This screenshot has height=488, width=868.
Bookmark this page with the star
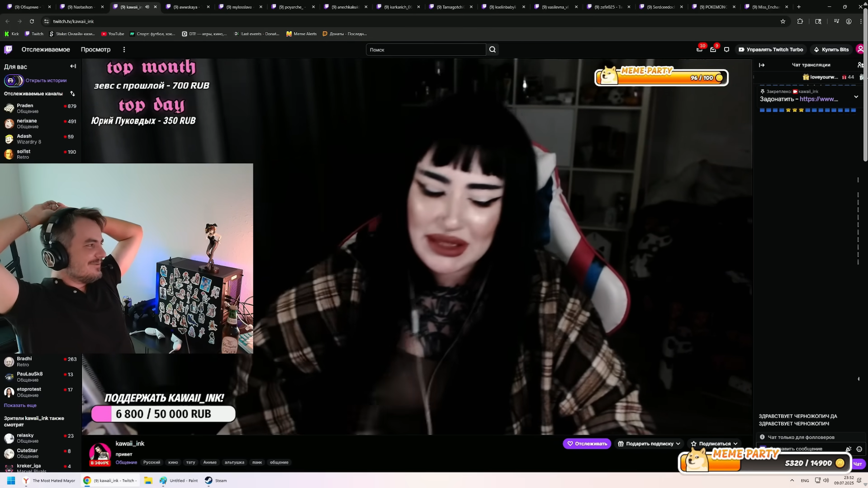pyautogui.click(x=783, y=21)
